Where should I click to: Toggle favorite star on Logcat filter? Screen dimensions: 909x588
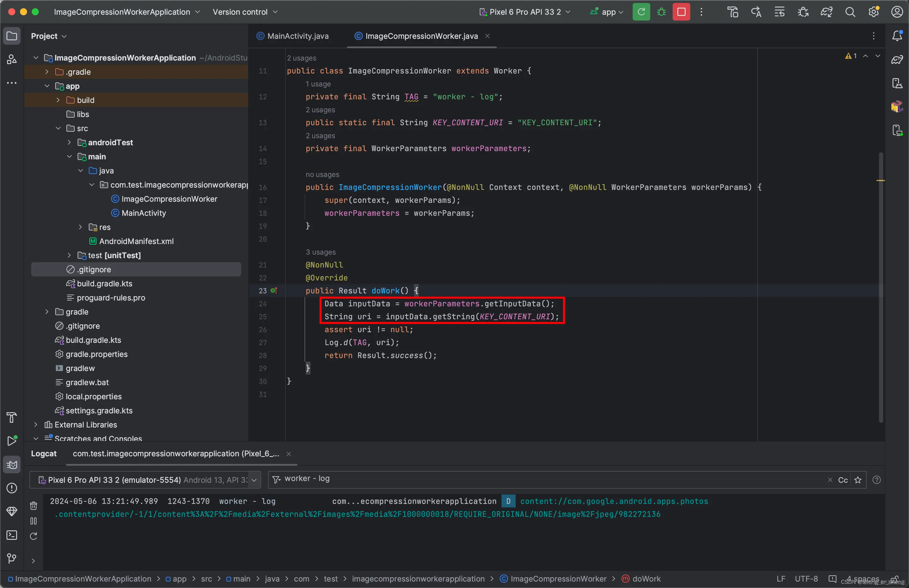(858, 480)
